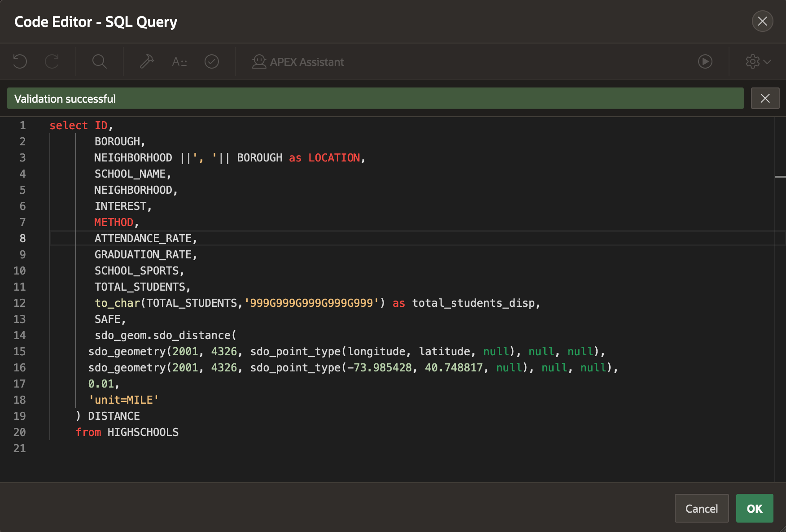Confirm the query with OK button

pyautogui.click(x=754, y=508)
